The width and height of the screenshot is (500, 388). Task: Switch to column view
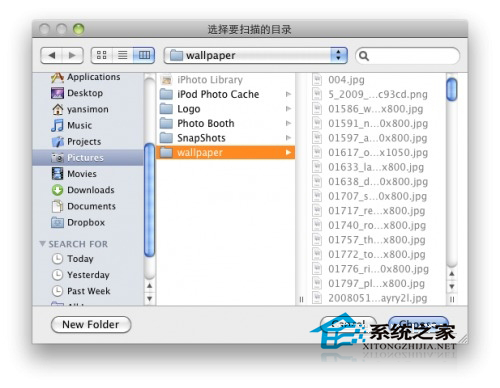tap(144, 55)
